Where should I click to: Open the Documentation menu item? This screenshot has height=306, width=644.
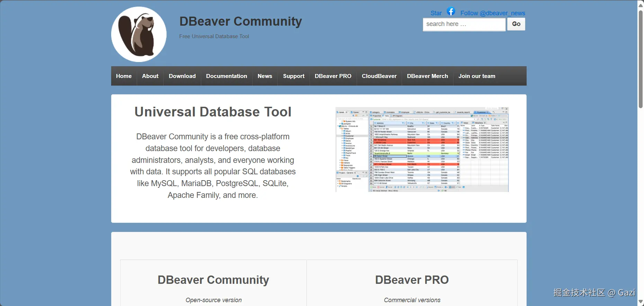227,76
